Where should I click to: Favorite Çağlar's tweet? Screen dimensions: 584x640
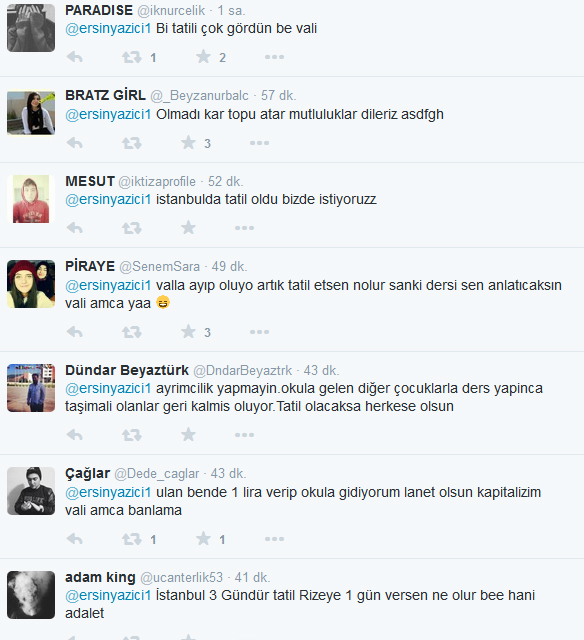[203, 539]
